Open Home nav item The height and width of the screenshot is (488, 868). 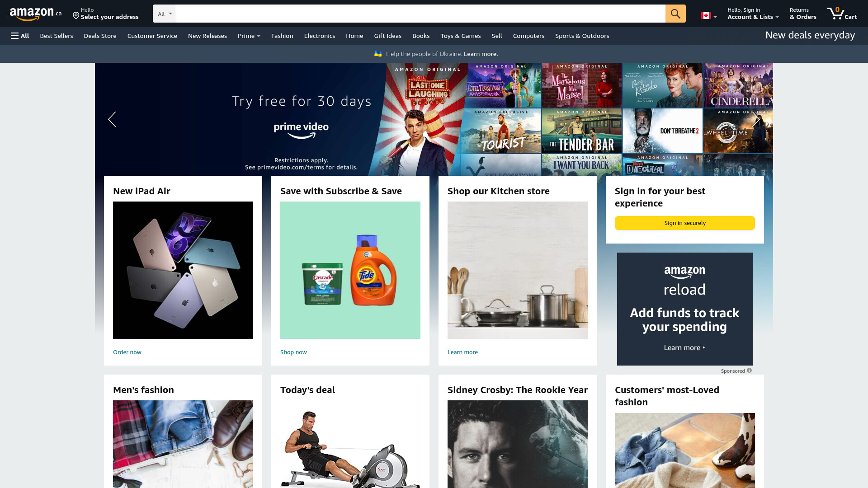point(354,36)
